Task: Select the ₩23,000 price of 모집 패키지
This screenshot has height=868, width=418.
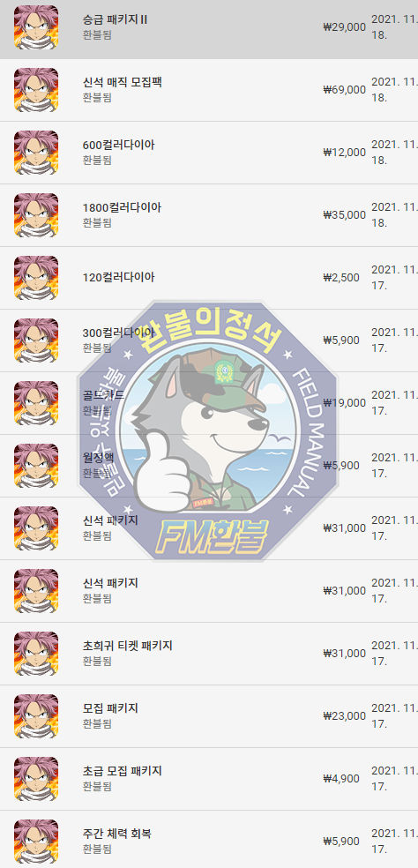Action: tap(345, 715)
